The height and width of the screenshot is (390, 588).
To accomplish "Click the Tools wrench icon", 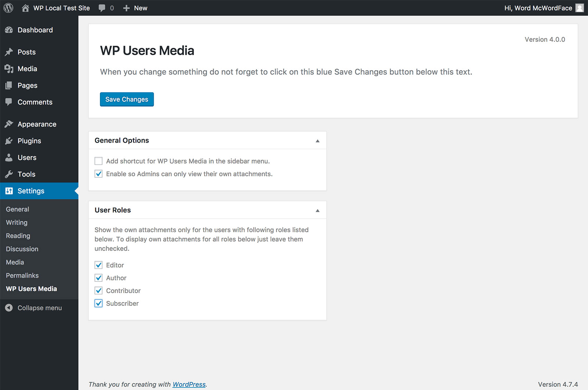I will pos(9,174).
